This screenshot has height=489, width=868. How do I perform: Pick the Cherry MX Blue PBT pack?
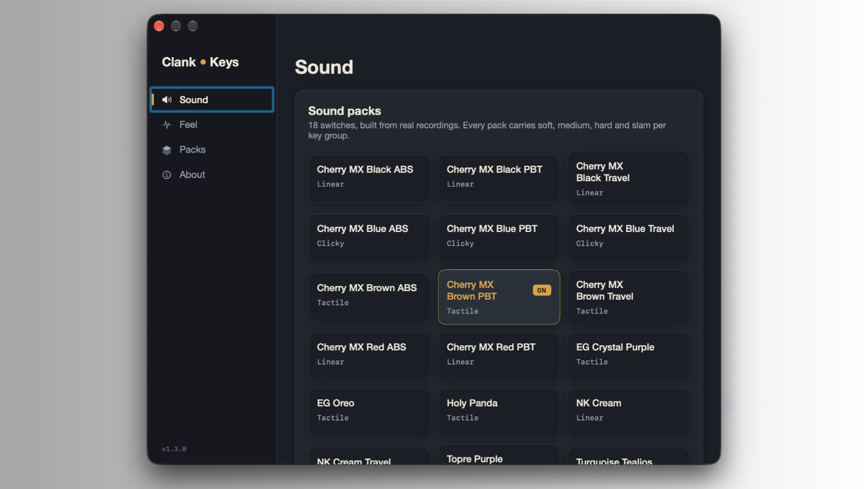pyautogui.click(x=499, y=238)
